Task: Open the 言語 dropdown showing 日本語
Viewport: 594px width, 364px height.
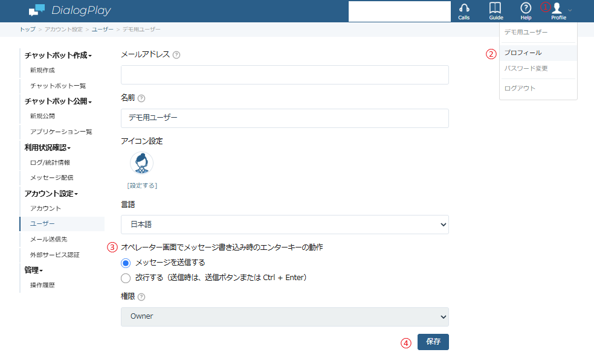Action: pyautogui.click(x=285, y=225)
